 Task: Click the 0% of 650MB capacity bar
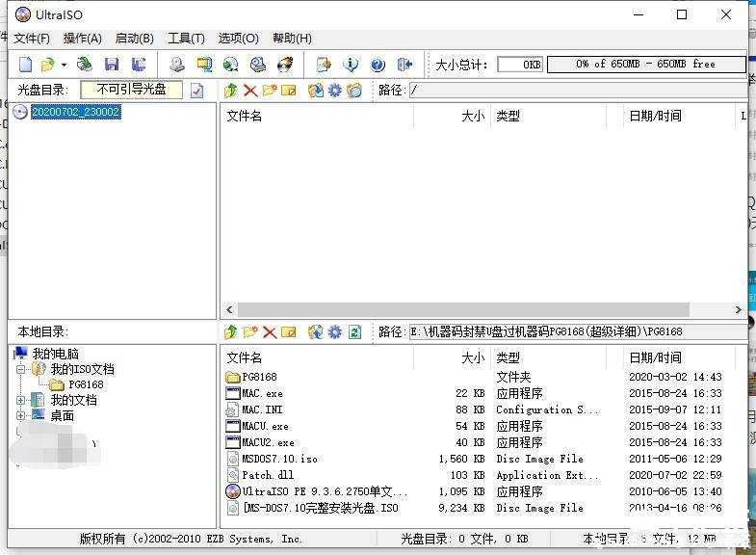point(645,65)
